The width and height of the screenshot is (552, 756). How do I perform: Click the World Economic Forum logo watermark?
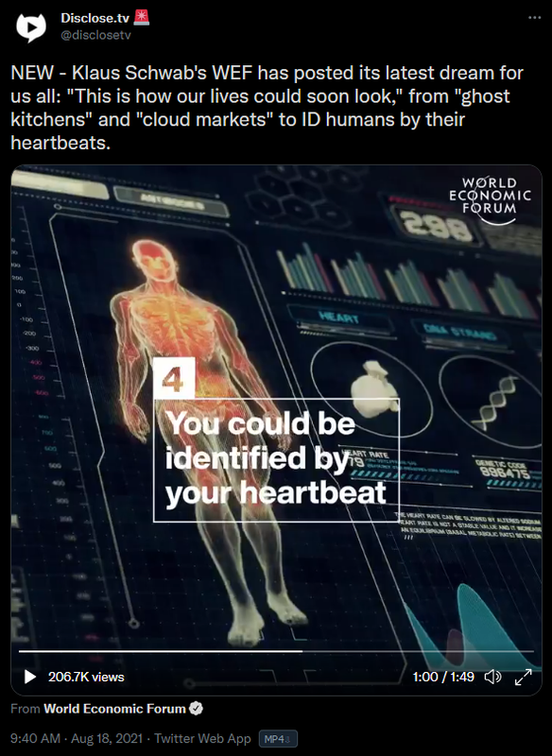(x=490, y=199)
